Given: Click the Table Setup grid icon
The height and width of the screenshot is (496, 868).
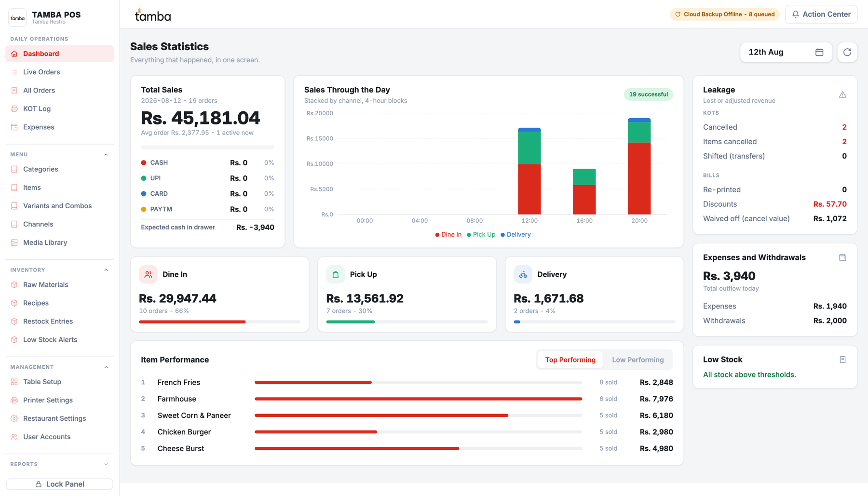Looking at the screenshot, I should (x=14, y=382).
